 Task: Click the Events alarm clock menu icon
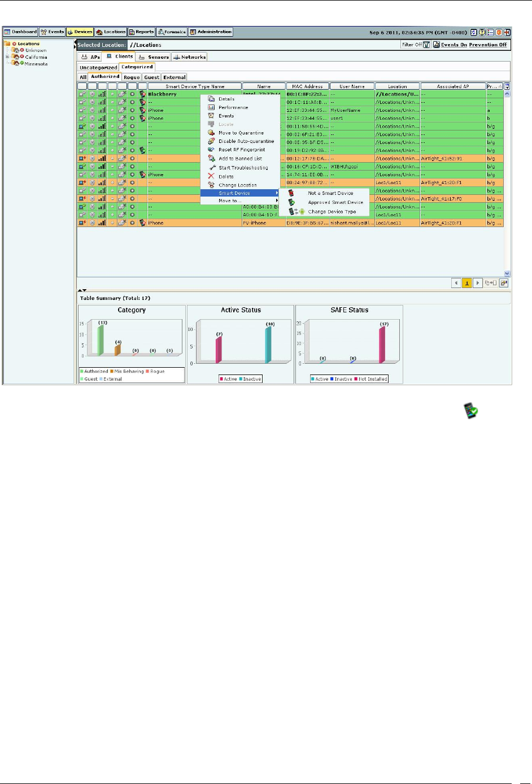211,115
